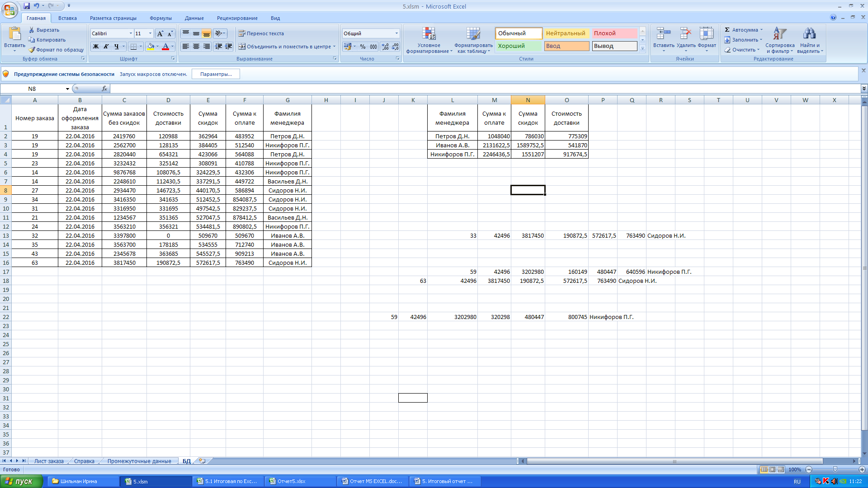Switch to the Формулы ribbon tab
This screenshot has width=868, height=488.
coord(160,18)
